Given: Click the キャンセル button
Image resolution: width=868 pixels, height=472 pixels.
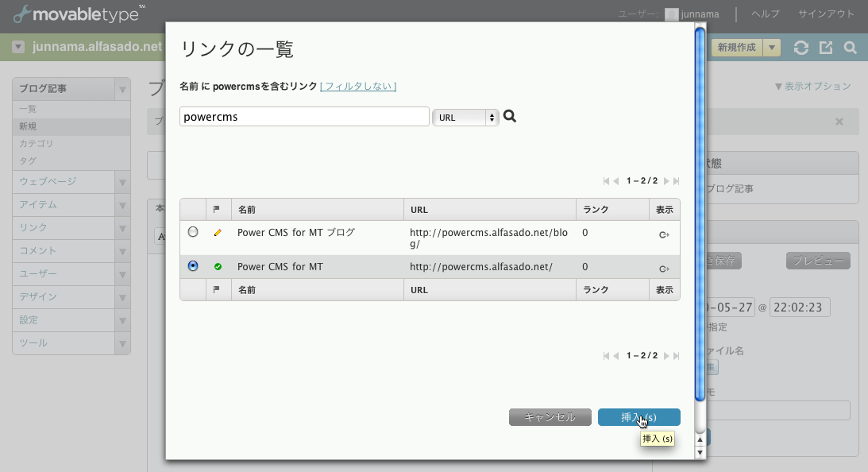Looking at the screenshot, I should click(550, 417).
